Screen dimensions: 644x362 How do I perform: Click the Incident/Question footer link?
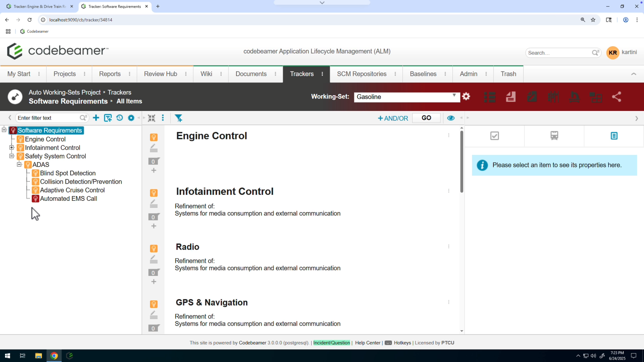click(x=331, y=343)
